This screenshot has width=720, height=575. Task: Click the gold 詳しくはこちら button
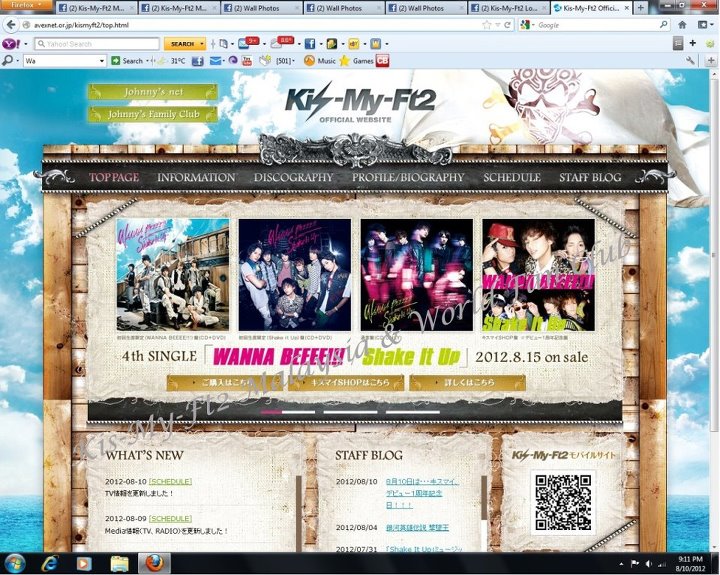468,383
